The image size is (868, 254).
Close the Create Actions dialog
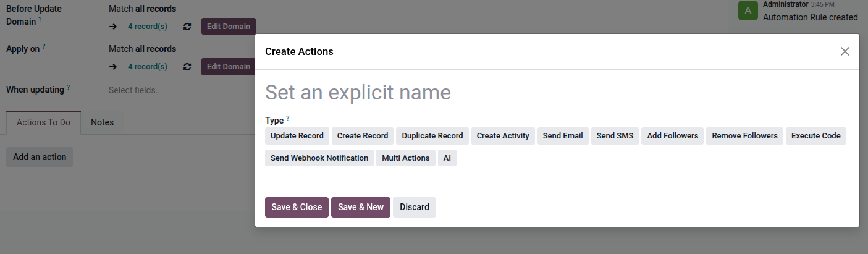tap(845, 51)
